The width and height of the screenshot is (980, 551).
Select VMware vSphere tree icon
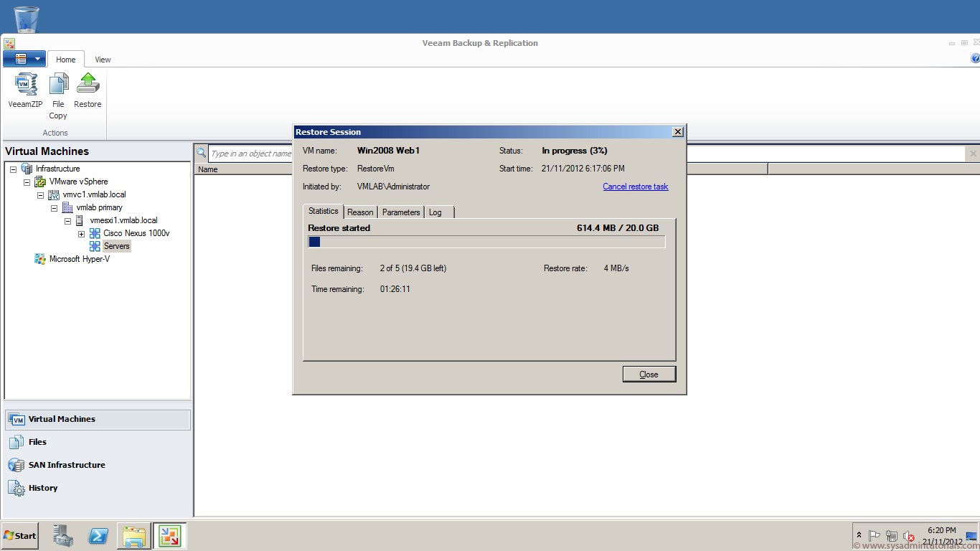click(x=40, y=182)
